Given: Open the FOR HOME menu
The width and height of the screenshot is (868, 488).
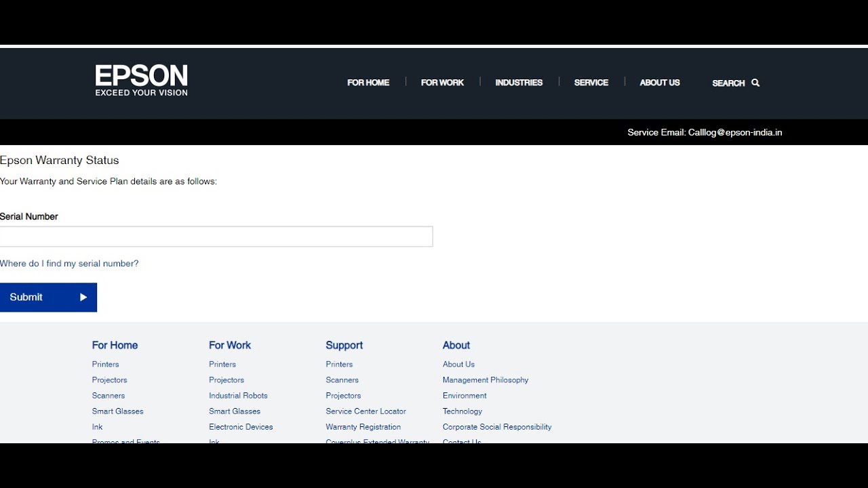Looking at the screenshot, I should point(368,83).
